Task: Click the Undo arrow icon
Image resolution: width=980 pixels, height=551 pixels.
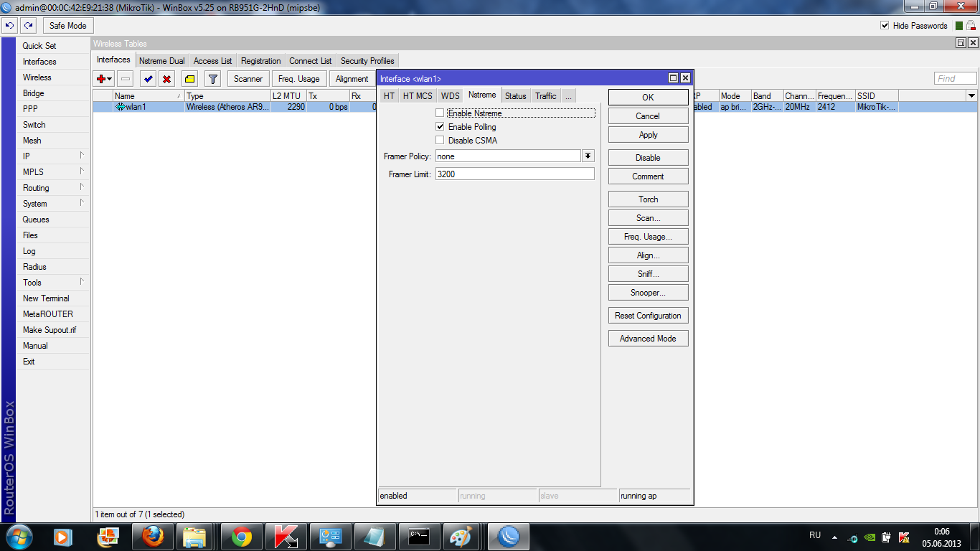Action: point(9,25)
